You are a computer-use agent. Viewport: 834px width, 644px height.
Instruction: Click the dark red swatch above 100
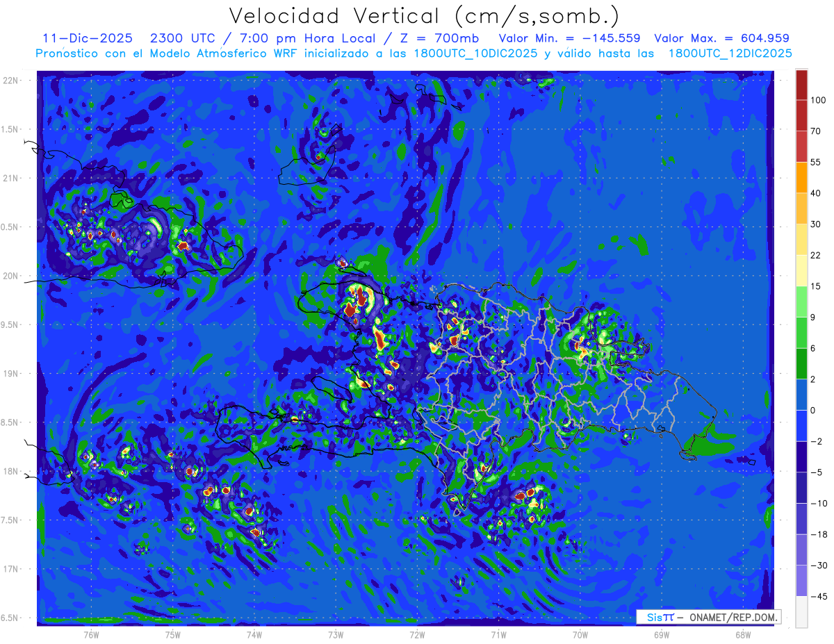click(801, 85)
